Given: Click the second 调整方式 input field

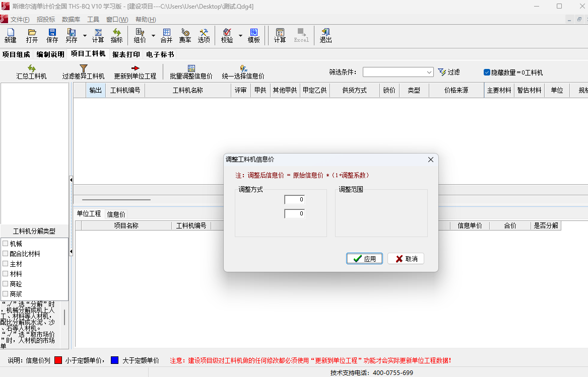Looking at the screenshot, I should click(295, 213).
